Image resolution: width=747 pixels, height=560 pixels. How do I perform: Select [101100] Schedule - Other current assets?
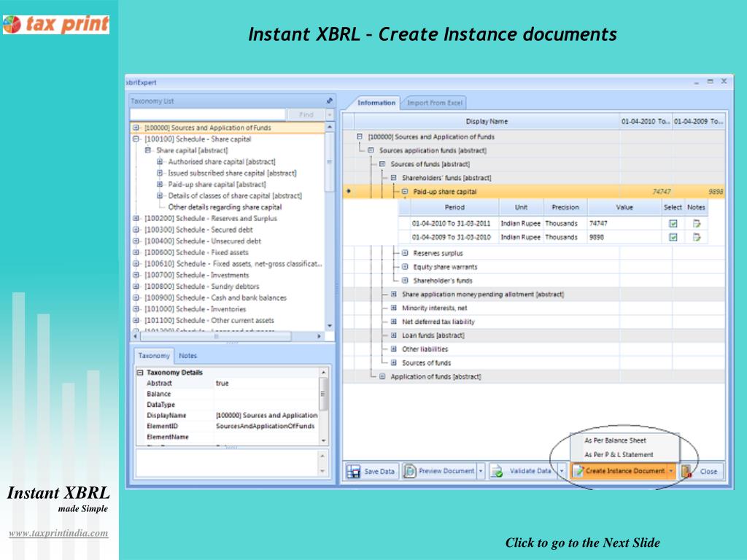pyautogui.click(x=209, y=321)
